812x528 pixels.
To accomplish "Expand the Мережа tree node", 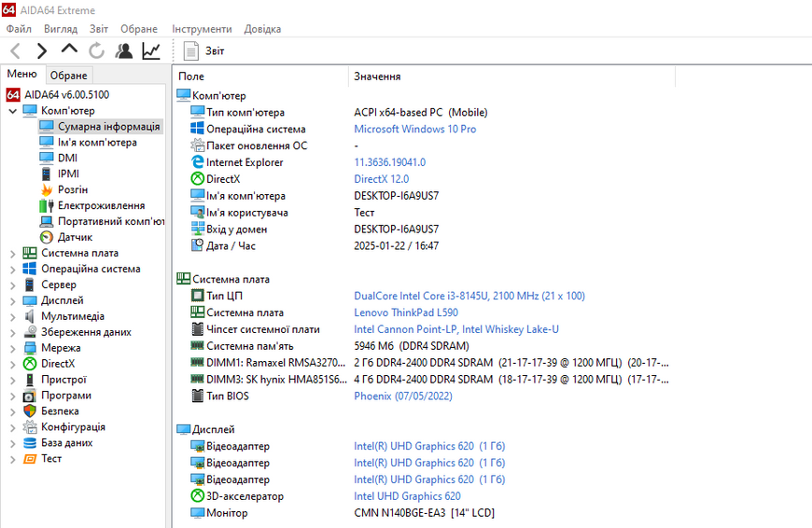I will pos(13,348).
